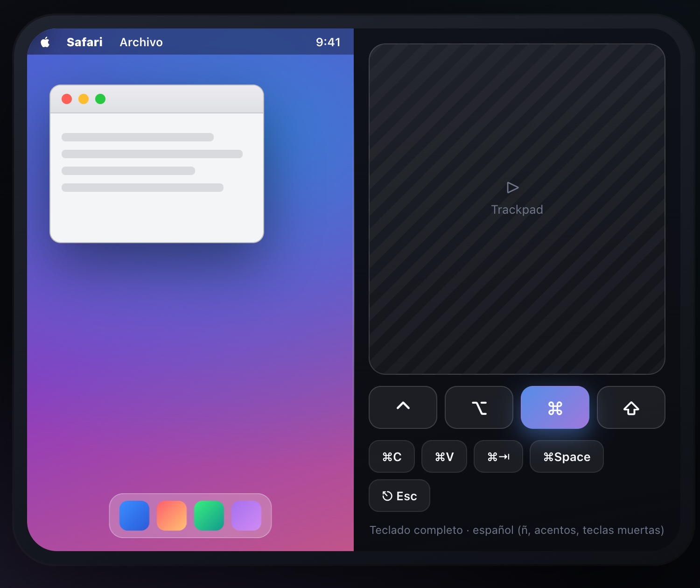Click the red close window dot
Screen dimensions: 700x588
point(67,99)
